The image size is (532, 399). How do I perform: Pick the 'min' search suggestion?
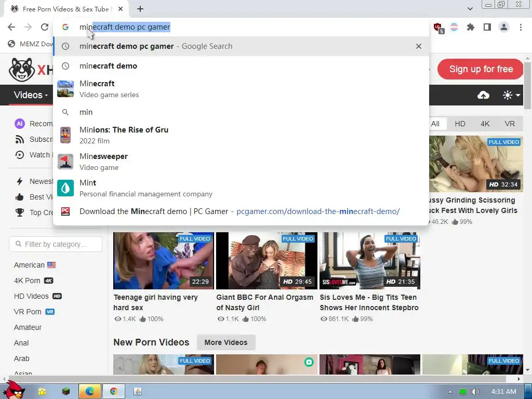pos(241,112)
